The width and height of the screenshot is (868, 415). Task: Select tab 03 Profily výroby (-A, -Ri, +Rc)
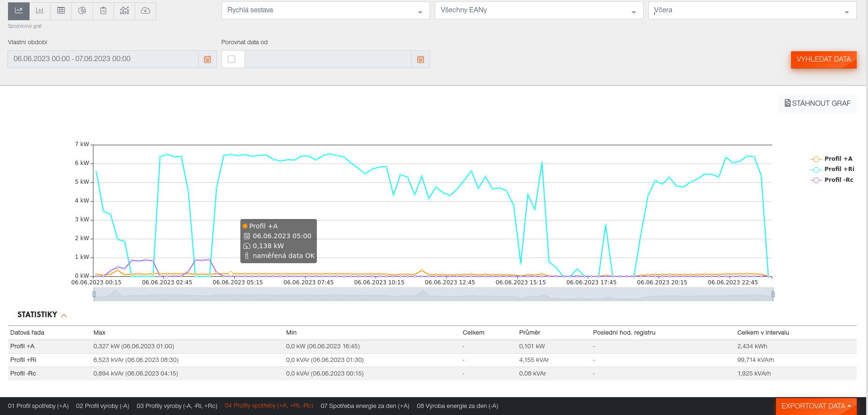click(x=177, y=406)
